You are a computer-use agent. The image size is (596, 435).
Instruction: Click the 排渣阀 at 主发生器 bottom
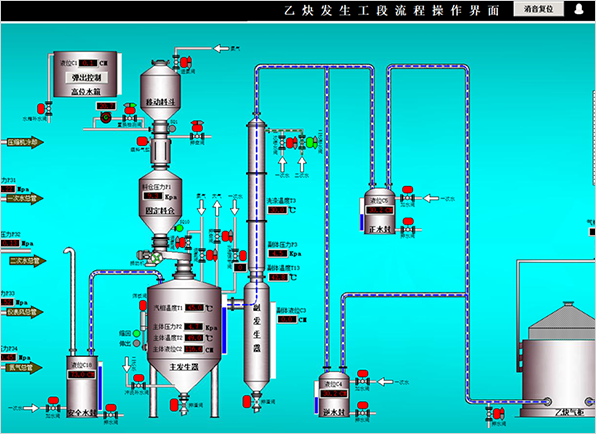pyautogui.click(x=179, y=405)
